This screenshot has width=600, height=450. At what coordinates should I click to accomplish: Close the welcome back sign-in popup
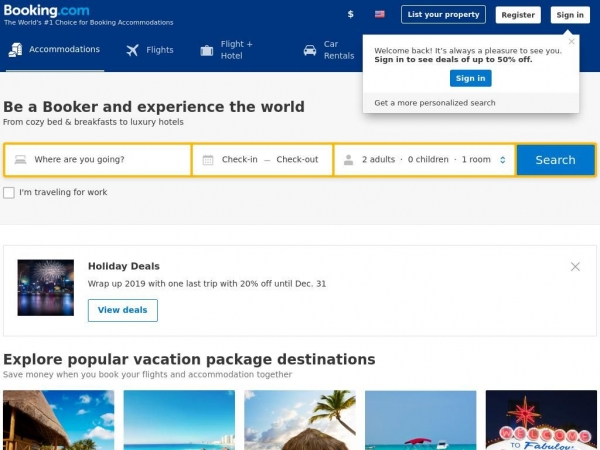(x=571, y=41)
